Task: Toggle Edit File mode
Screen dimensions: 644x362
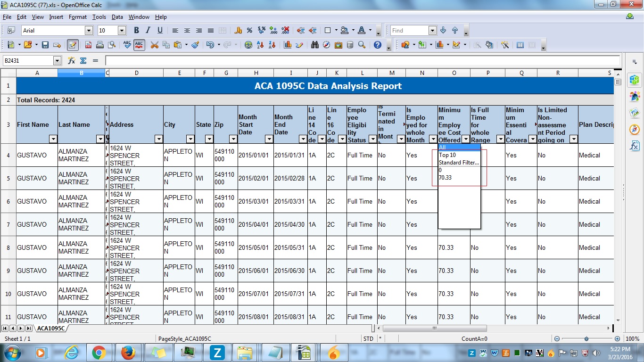Action: click(x=72, y=45)
